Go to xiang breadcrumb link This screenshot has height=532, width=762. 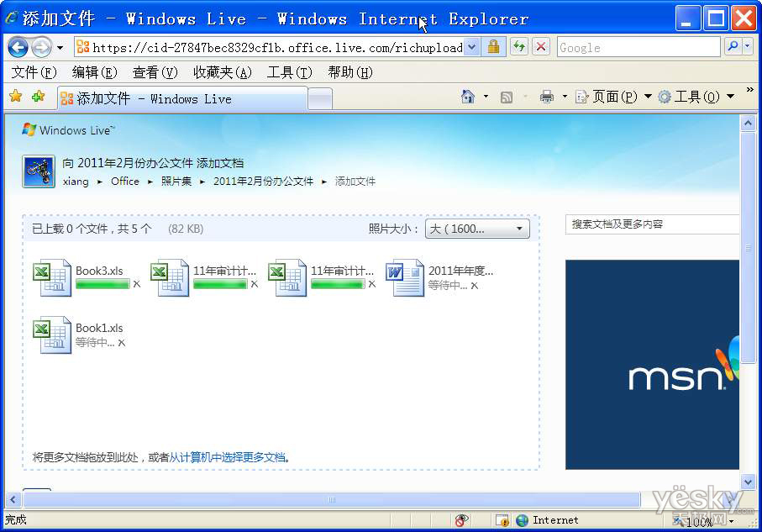click(x=76, y=182)
